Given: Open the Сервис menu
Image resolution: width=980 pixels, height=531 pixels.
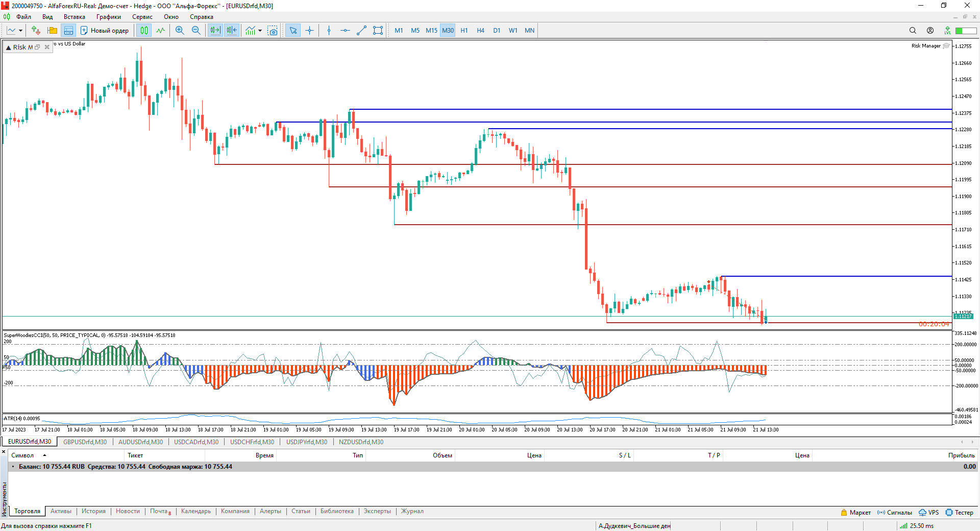Looking at the screenshot, I should click(142, 17).
